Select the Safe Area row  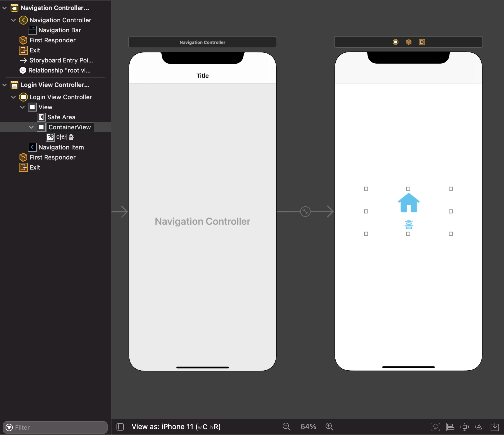pyautogui.click(x=55, y=117)
